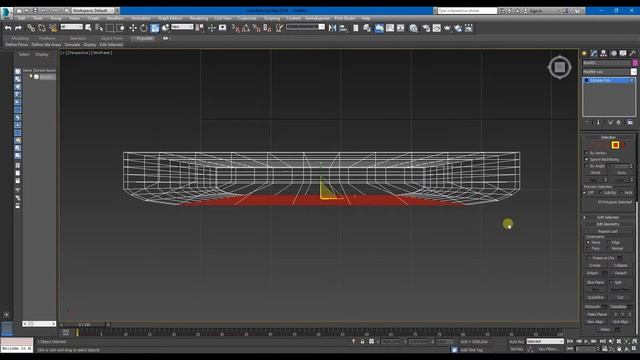Click the Make Planar button
Screen dimensions: 640x360
click(x=597, y=314)
